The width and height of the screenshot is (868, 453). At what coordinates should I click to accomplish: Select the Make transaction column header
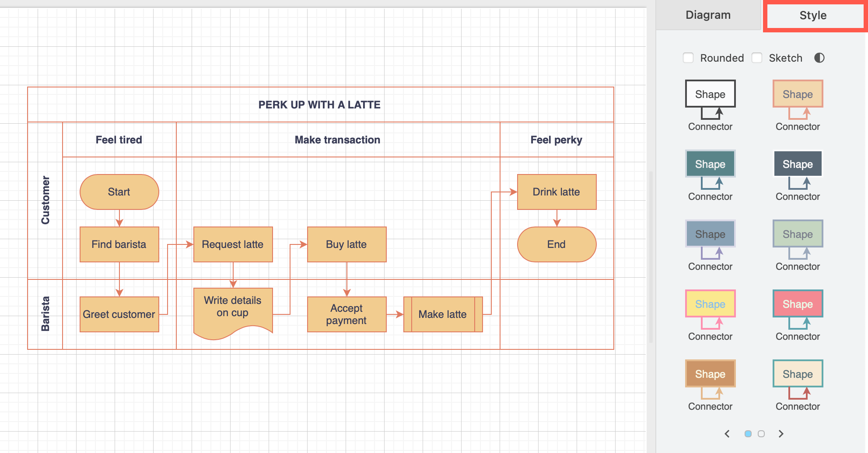coord(337,140)
